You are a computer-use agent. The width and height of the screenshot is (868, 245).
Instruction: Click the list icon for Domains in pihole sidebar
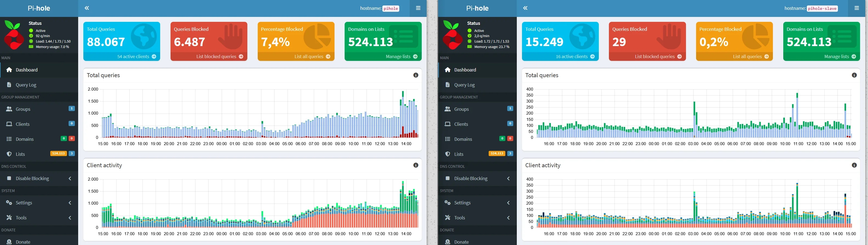pyautogui.click(x=9, y=139)
